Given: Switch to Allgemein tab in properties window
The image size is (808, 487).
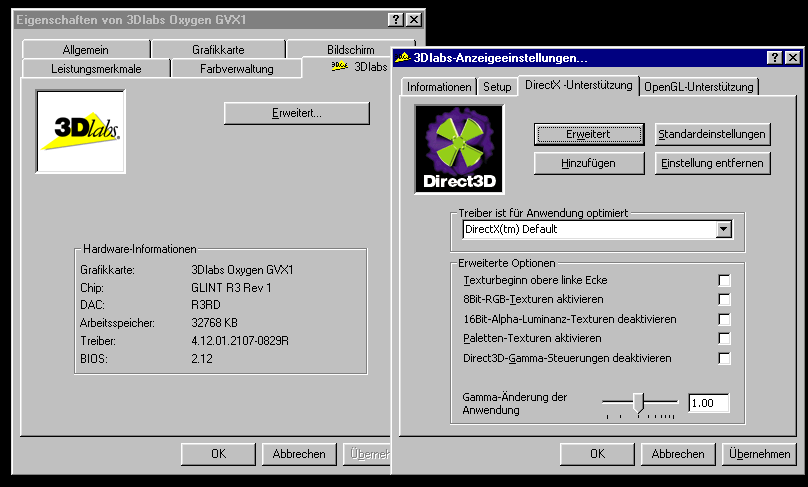Looking at the screenshot, I should point(86,50).
